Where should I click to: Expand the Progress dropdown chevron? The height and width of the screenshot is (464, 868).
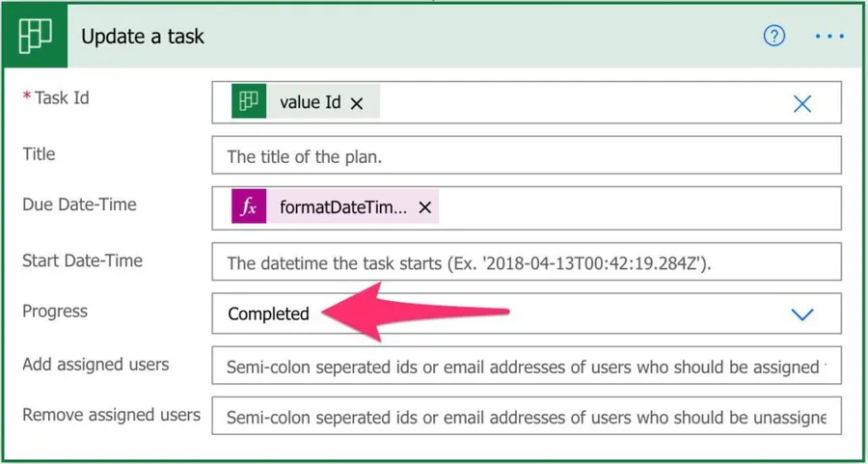point(801,314)
